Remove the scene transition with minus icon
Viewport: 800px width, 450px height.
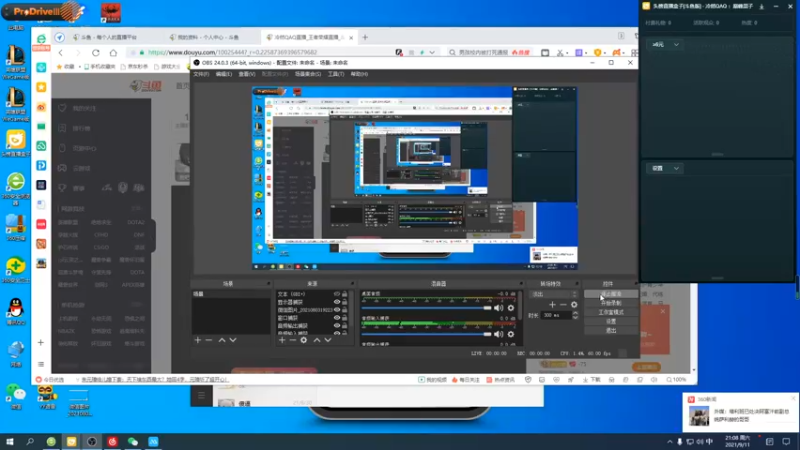(x=563, y=305)
